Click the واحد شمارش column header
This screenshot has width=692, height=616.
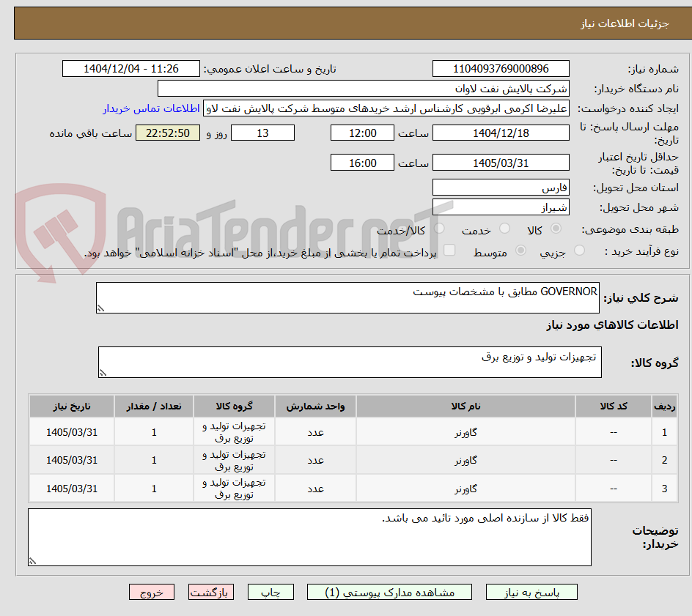315,406
